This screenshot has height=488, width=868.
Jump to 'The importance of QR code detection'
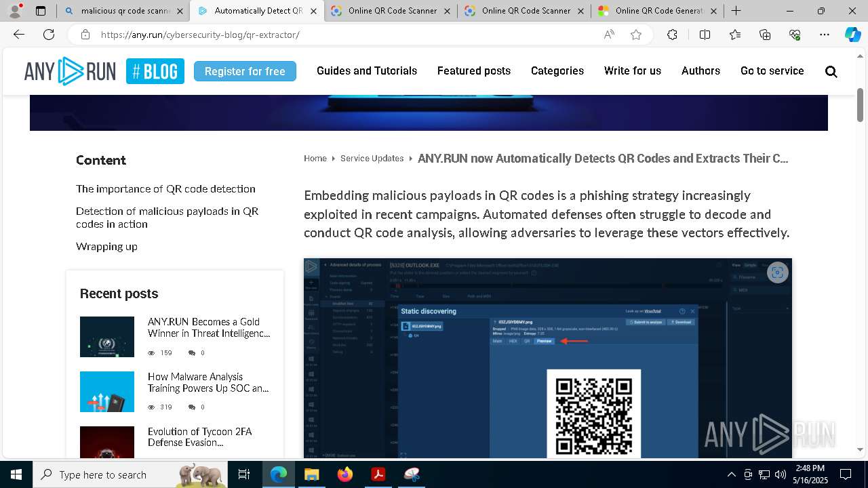tap(165, 188)
